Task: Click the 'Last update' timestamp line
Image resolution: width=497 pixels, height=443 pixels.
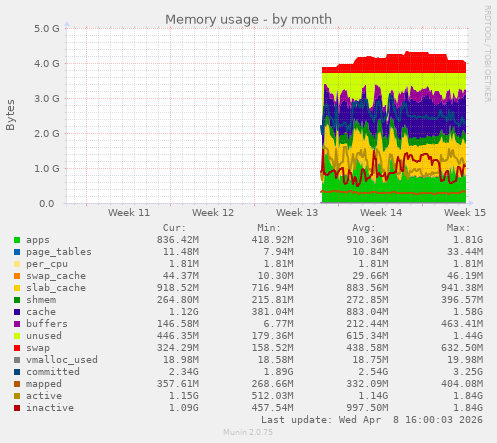Action: click(372, 420)
